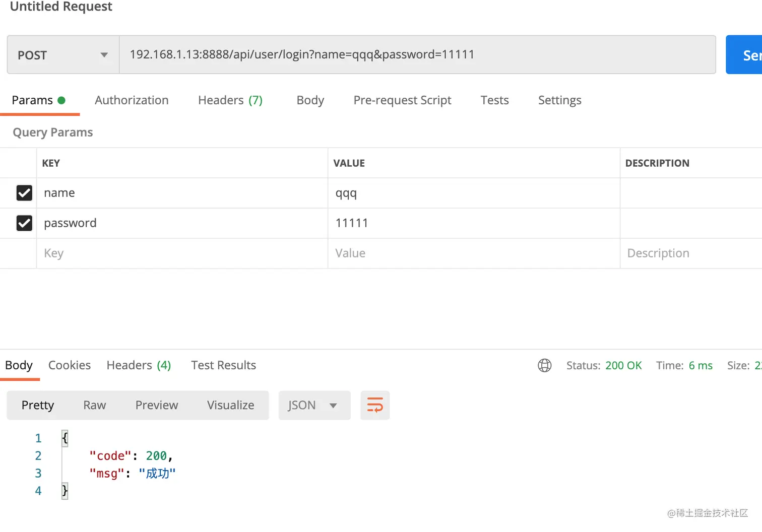
Task: Click the "msg" response line
Action: 132,474
